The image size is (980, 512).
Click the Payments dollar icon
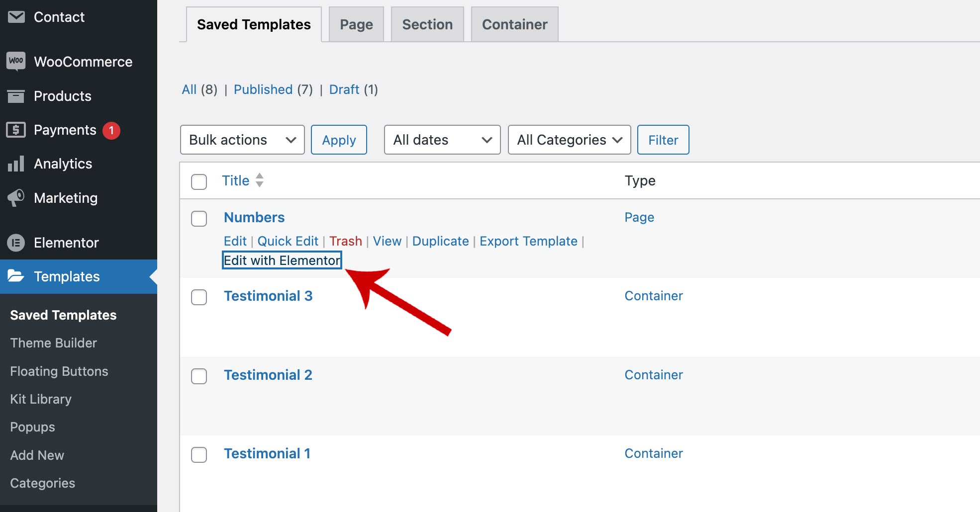pyautogui.click(x=16, y=130)
